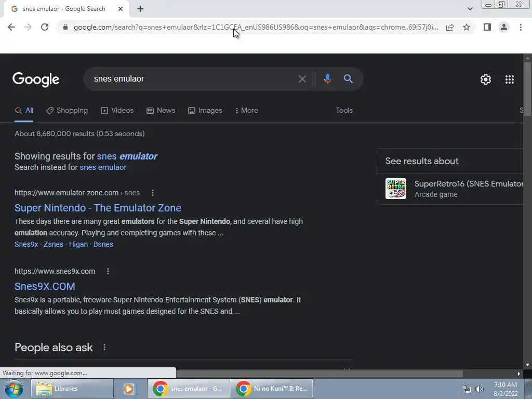532x399 pixels.
Task: Open the Bsnes sitelink
Action: pos(103,244)
